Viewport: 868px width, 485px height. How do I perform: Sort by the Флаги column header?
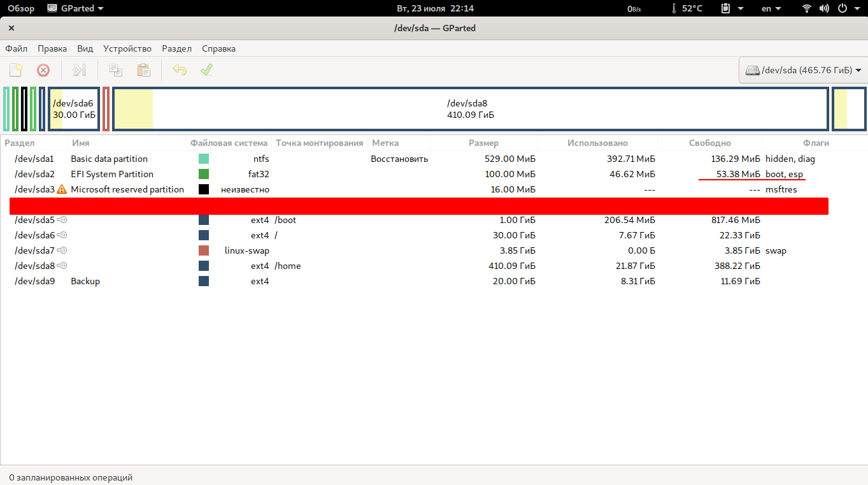tap(816, 143)
